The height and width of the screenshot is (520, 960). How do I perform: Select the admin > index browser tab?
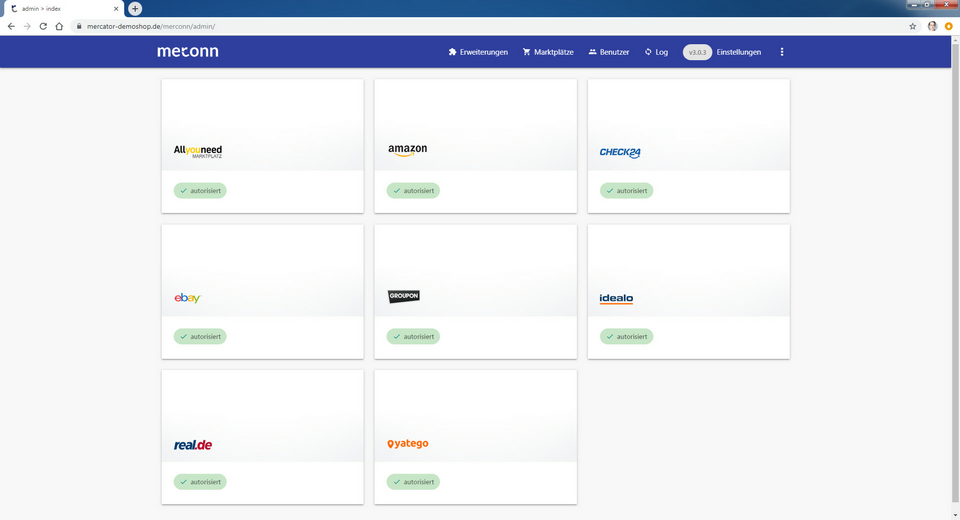pyautogui.click(x=64, y=9)
